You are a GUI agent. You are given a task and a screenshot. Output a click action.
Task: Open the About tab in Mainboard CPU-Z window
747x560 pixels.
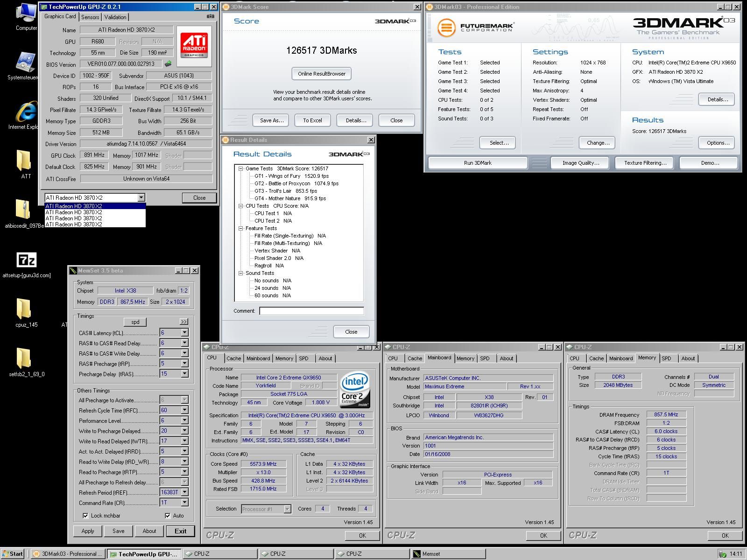[507, 358]
